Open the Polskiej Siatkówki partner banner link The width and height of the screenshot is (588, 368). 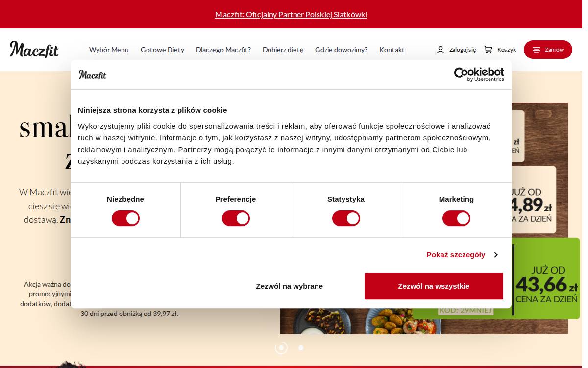(x=291, y=14)
